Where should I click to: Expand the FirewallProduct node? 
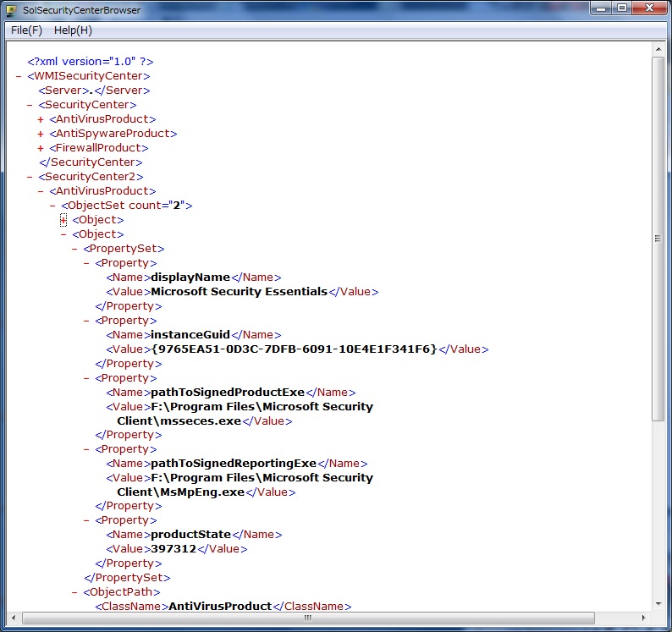(41, 148)
